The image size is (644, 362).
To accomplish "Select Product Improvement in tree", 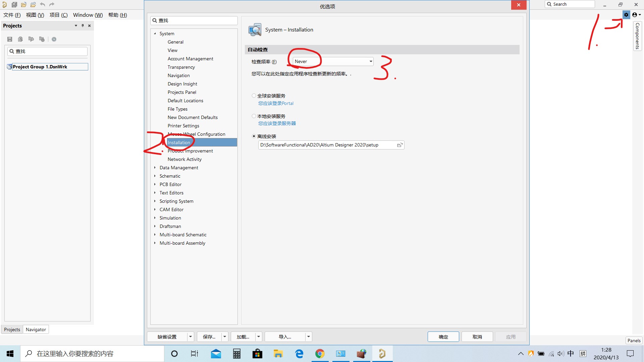I will (x=190, y=151).
